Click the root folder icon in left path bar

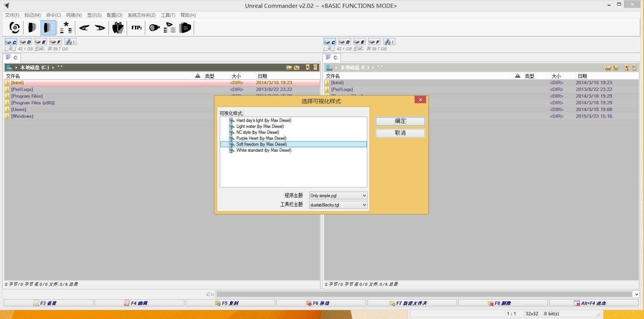tap(289, 67)
